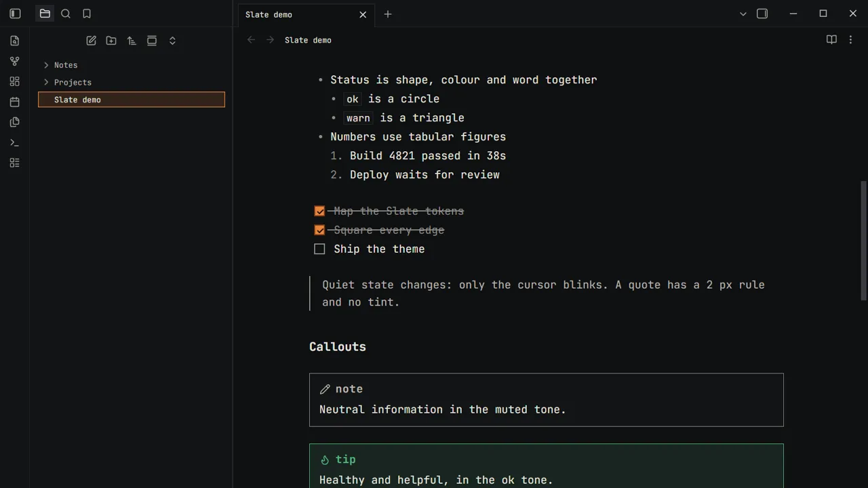Click 'Numbers use tabular figures' bullet
Image resolution: width=868 pixels, height=488 pixels.
pos(418,137)
